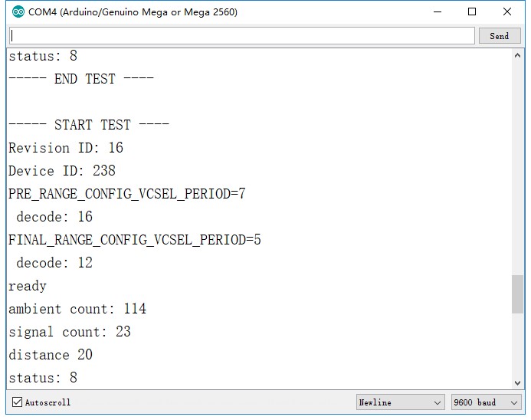Toggle the Autoscroll checkbox
Screen dimensions: 531x420
(x=18, y=402)
